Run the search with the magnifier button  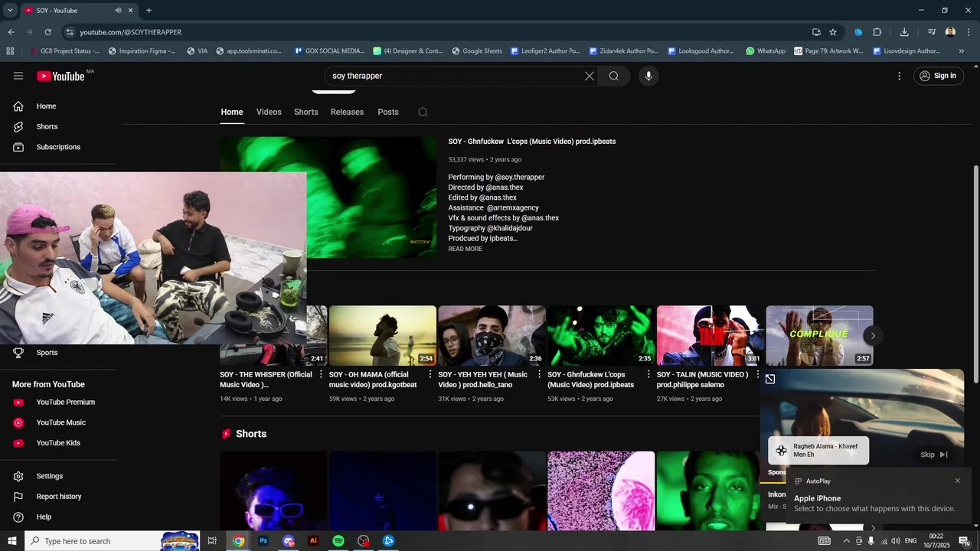pos(614,76)
